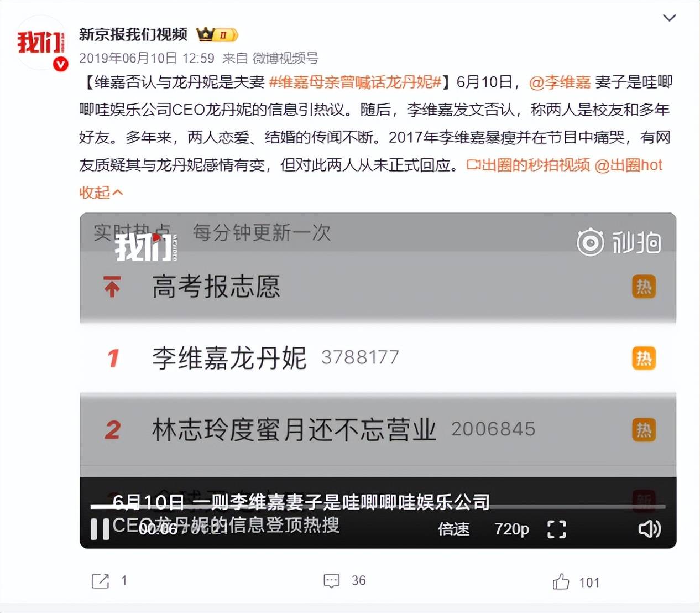Collapse the post text with 收起

point(101,193)
